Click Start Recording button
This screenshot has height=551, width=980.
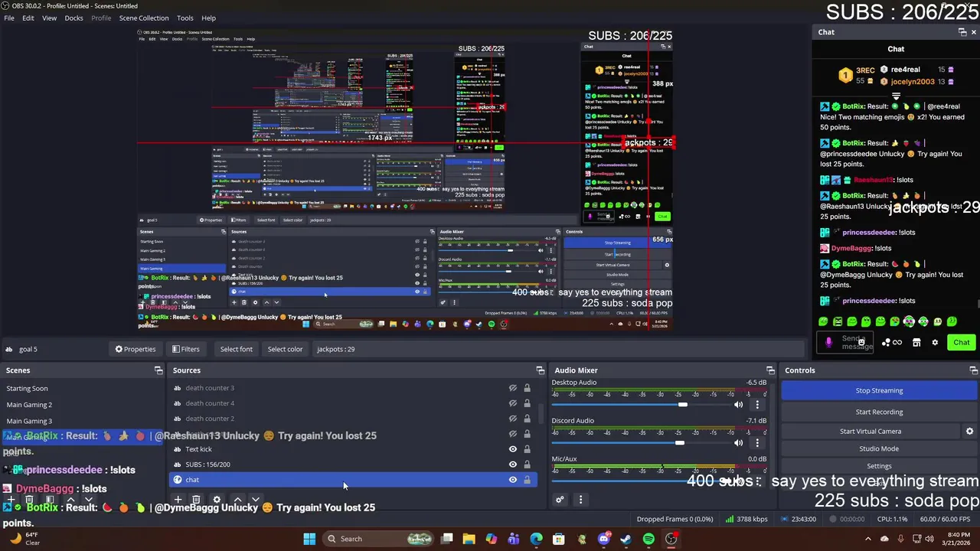[x=879, y=412]
